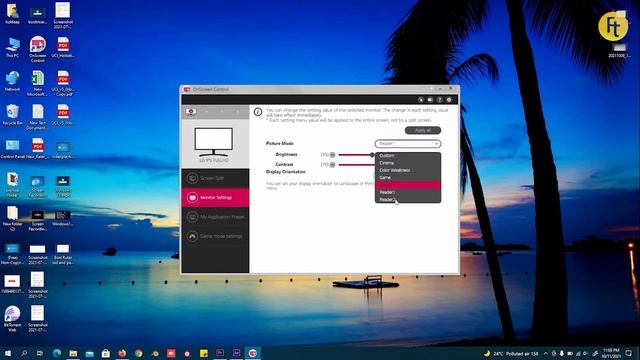Open the settings gear icon in header

pos(449,100)
